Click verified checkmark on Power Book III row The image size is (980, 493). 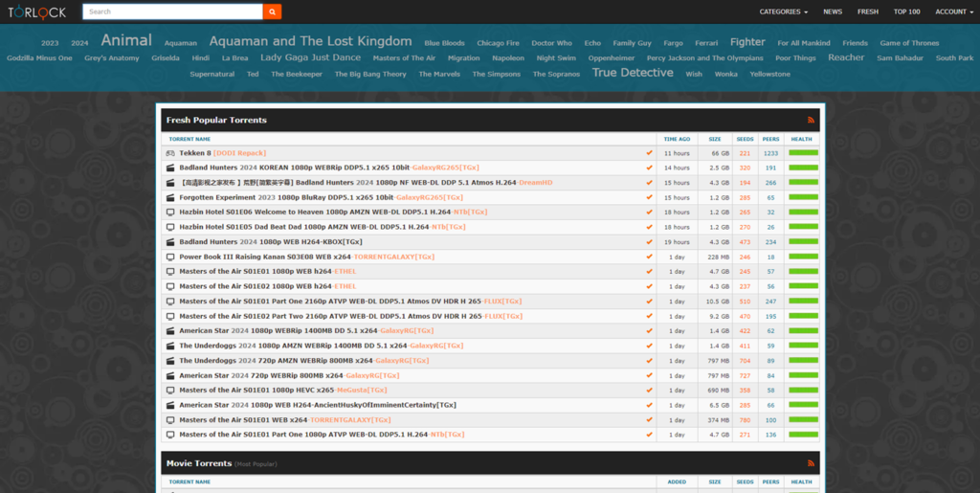[x=650, y=257]
